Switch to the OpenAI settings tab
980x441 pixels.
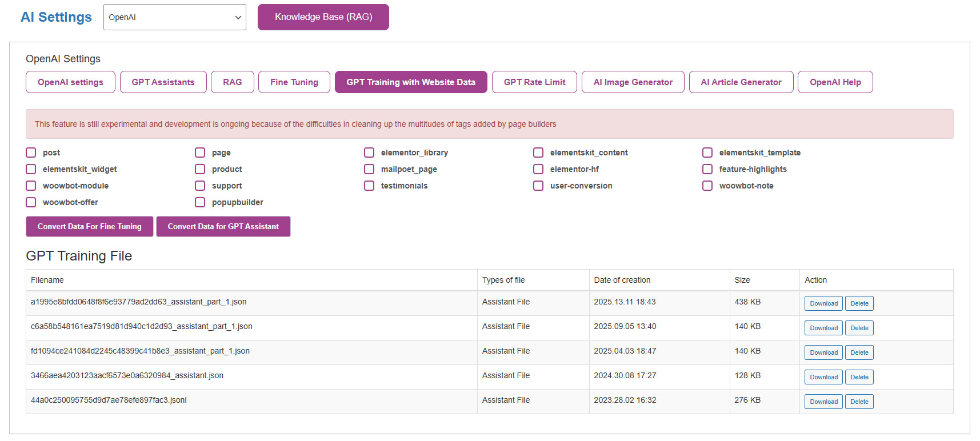coord(70,82)
